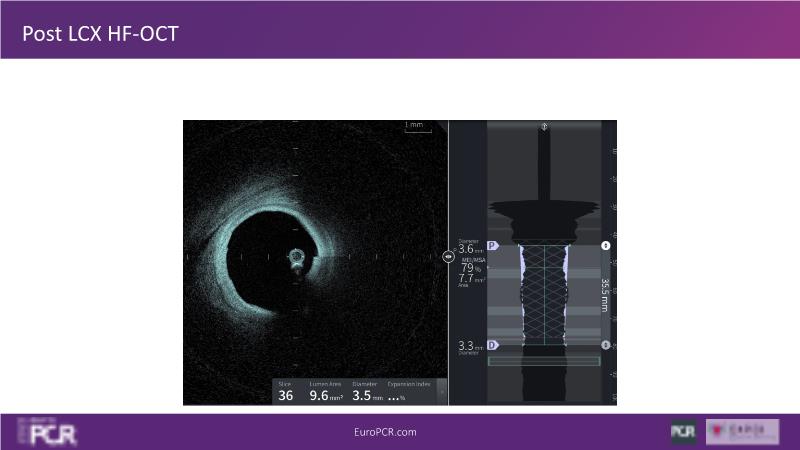This screenshot has height=450, width=800.
Task: Click the catheter center in OCT image
Action: 297,257
